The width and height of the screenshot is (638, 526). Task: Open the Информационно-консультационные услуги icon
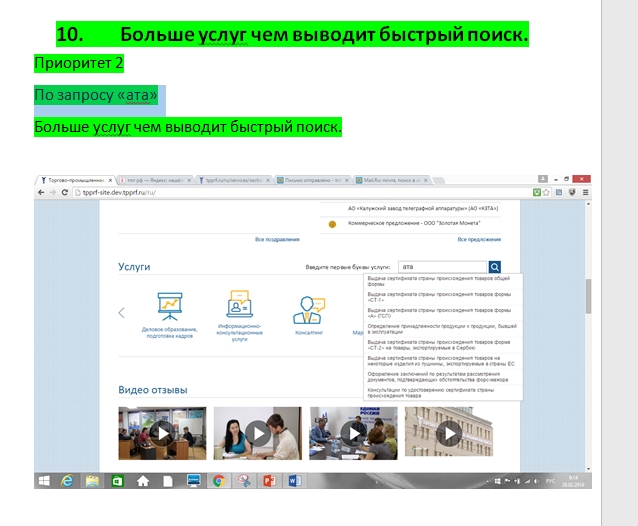(240, 304)
